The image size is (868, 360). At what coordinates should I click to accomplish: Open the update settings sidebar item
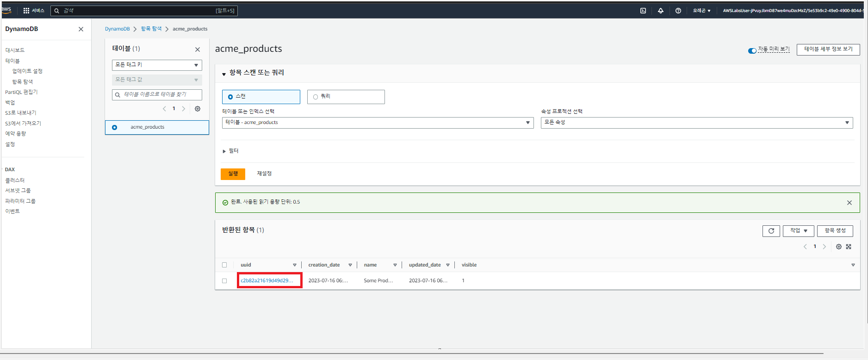click(x=27, y=71)
